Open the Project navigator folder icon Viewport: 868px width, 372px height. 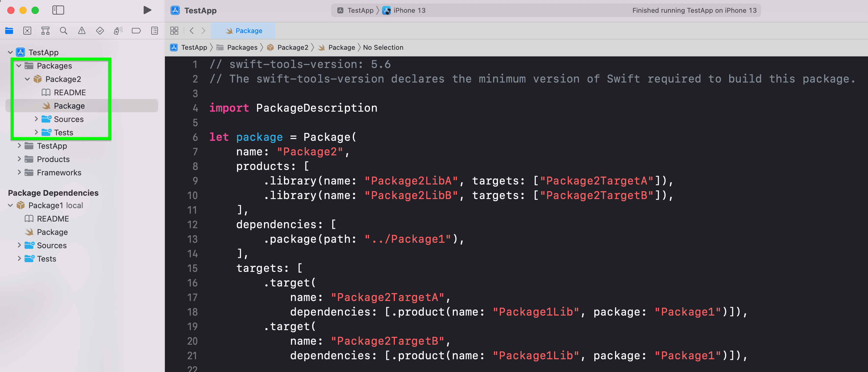[9, 30]
